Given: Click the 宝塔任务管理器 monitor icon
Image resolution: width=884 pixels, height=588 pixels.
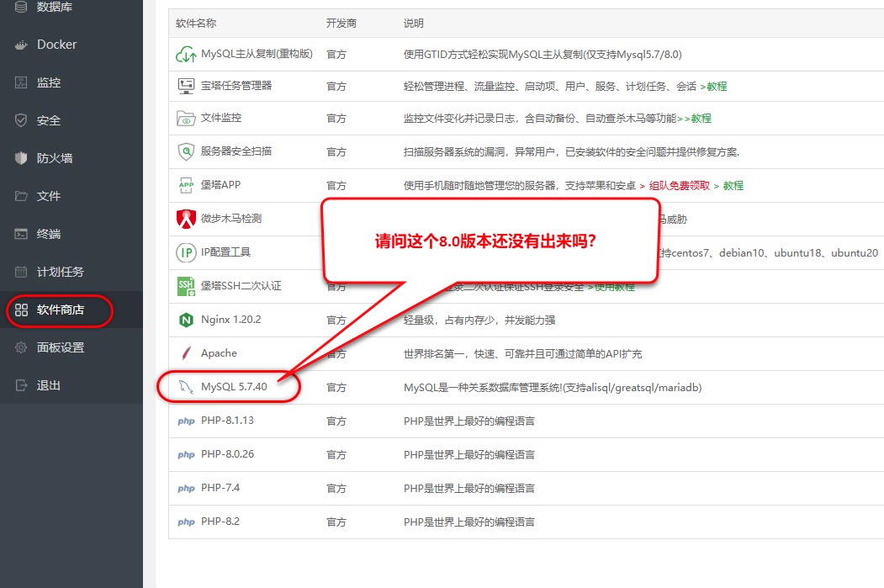Looking at the screenshot, I should pyautogui.click(x=186, y=87).
